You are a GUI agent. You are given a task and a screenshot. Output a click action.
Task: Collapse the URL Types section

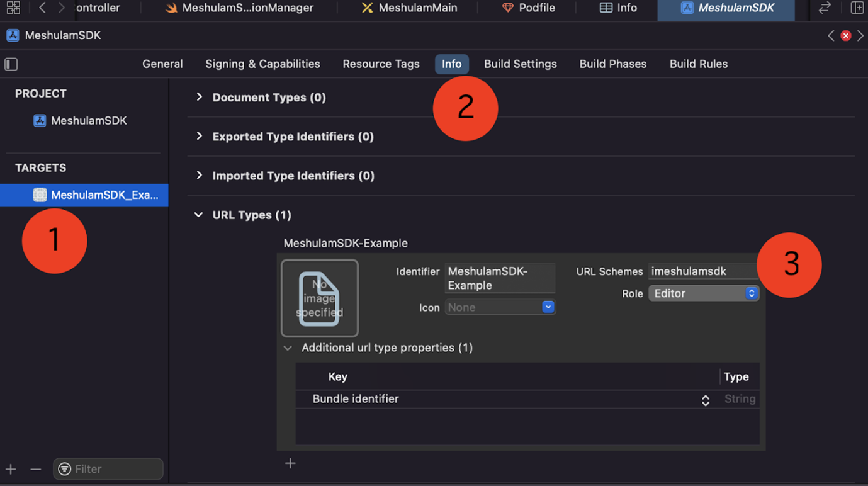coord(199,215)
